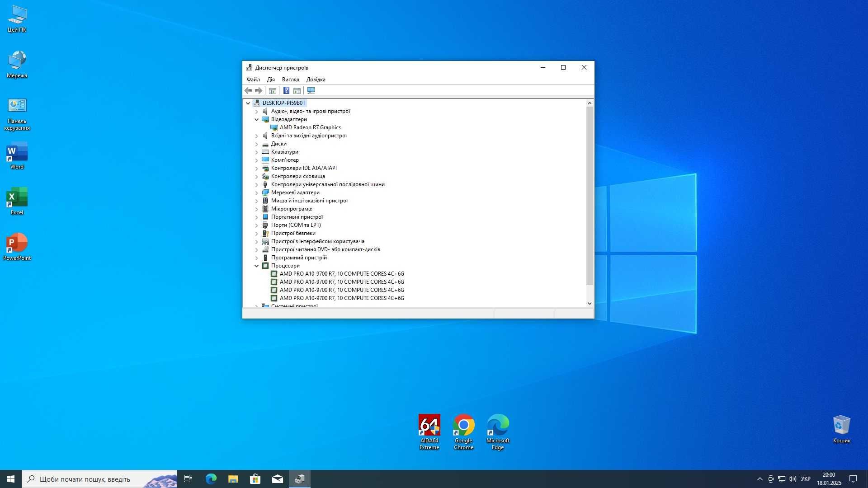This screenshot has width=868, height=488.
Task: Select the PowerPoint desktop shortcut
Action: [x=17, y=247]
